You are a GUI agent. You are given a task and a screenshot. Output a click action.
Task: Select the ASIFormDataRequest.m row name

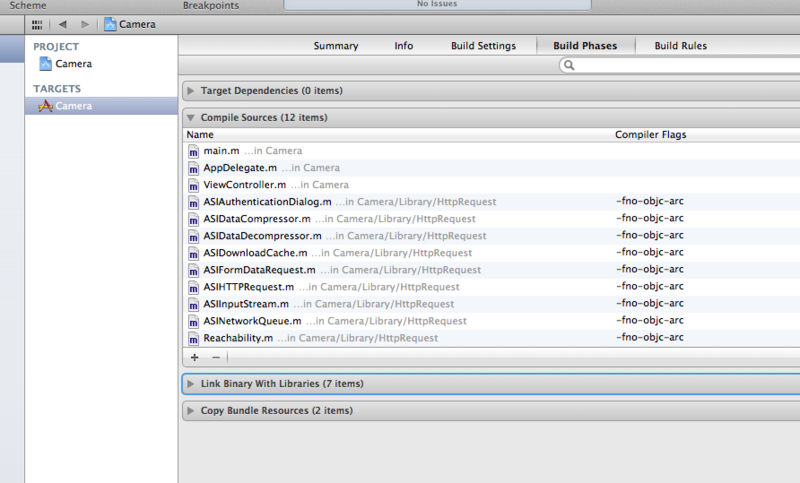point(260,270)
